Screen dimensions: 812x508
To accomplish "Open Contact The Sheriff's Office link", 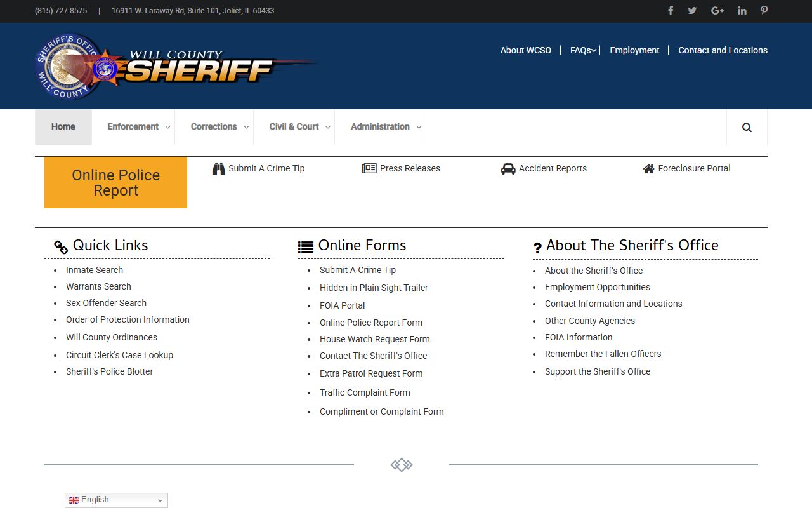I will click(x=374, y=356).
